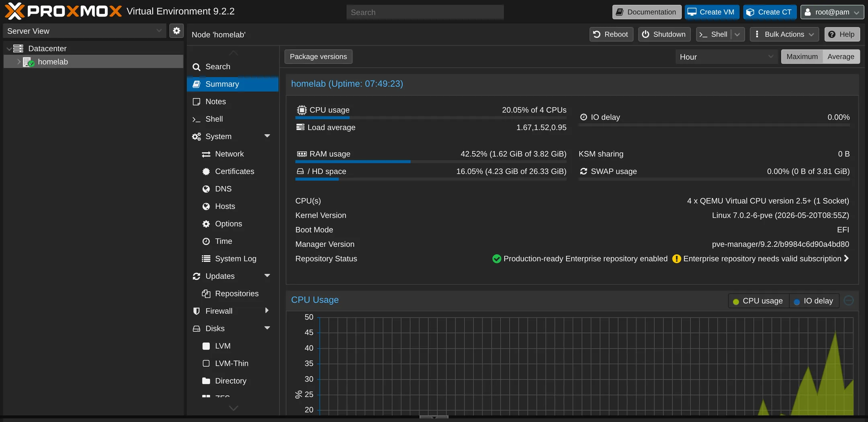
Task: Click the yellow subscription warning icon
Action: pyautogui.click(x=677, y=259)
